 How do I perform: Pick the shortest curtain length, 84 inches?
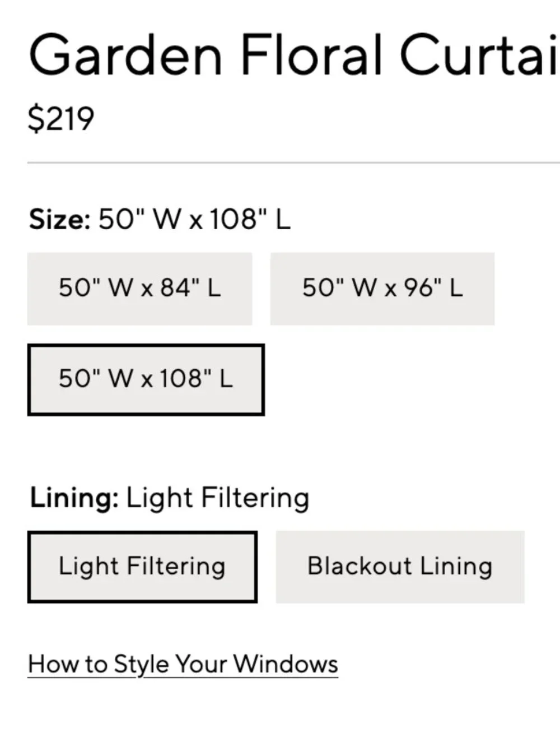[x=139, y=289]
